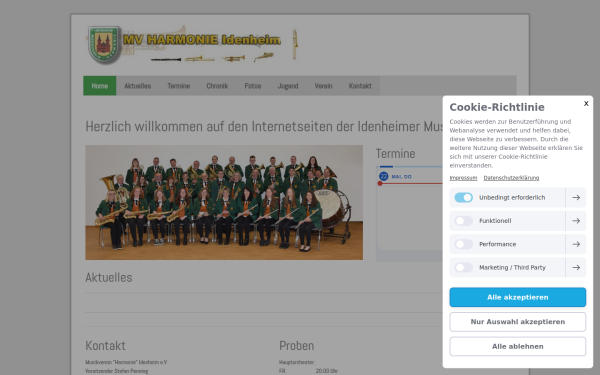Accept all cookies with Alle akzeptieren
600x375 pixels.
(517, 297)
